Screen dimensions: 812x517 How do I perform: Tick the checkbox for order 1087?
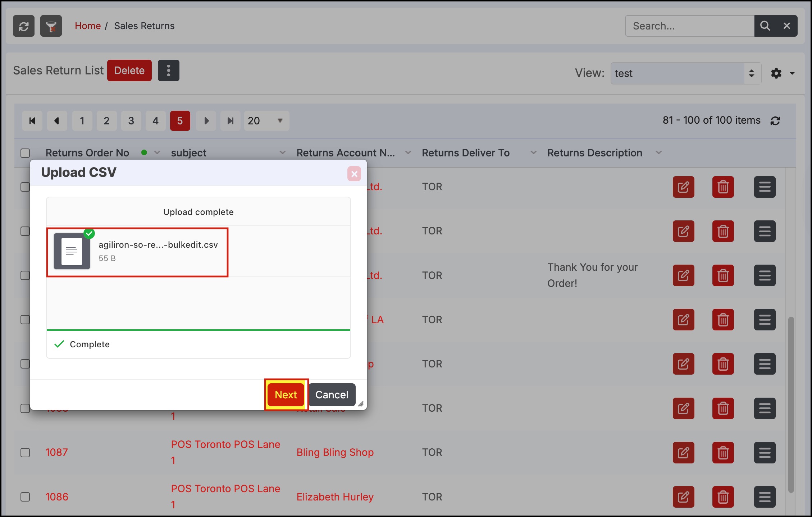[25, 452]
